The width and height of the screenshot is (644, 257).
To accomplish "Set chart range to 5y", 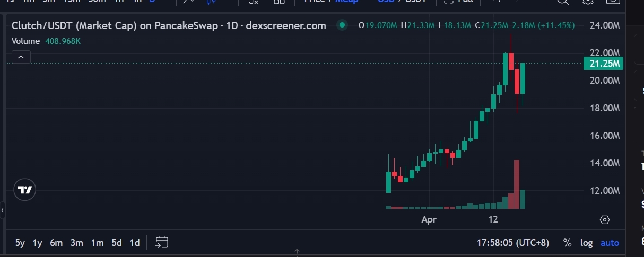I will coord(20,243).
